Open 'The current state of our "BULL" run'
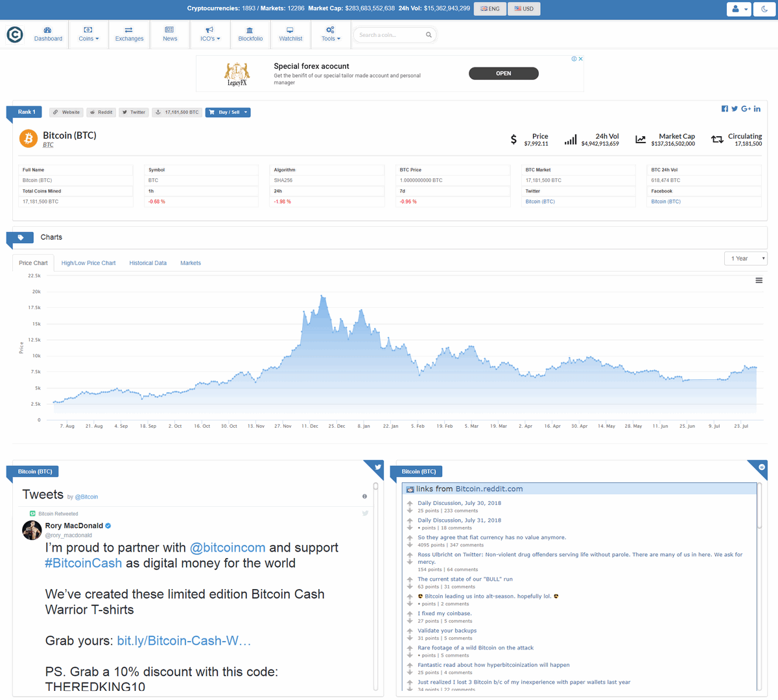This screenshot has height=700, width=778. point(465,579)
